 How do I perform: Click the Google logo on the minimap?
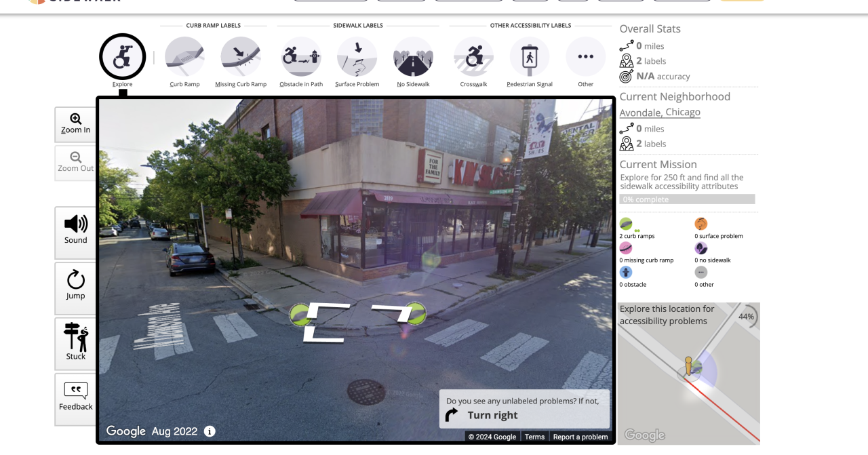point(644,435)
